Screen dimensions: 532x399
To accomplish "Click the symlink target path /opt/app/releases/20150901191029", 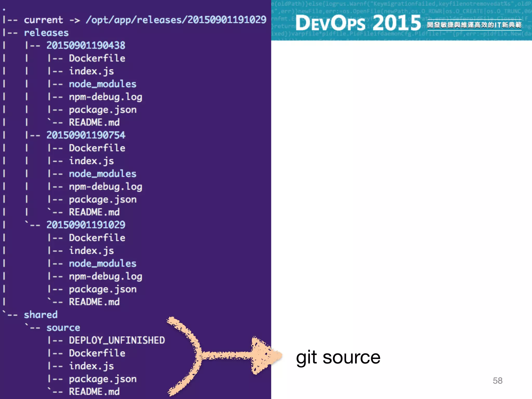I will (176, 20).
